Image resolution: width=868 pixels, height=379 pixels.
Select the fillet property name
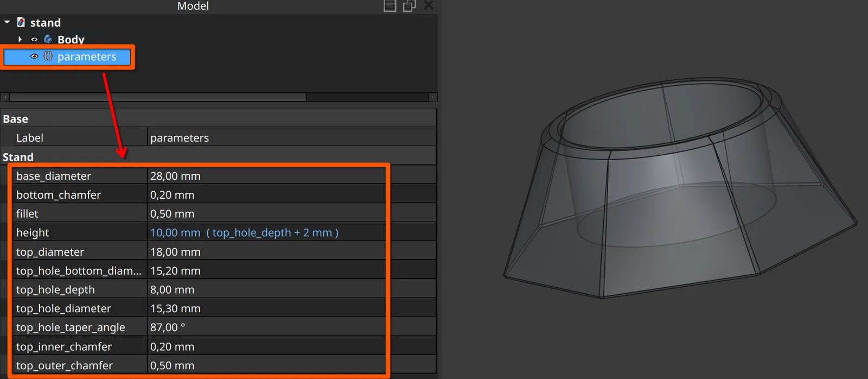click(x=27, y=214)
